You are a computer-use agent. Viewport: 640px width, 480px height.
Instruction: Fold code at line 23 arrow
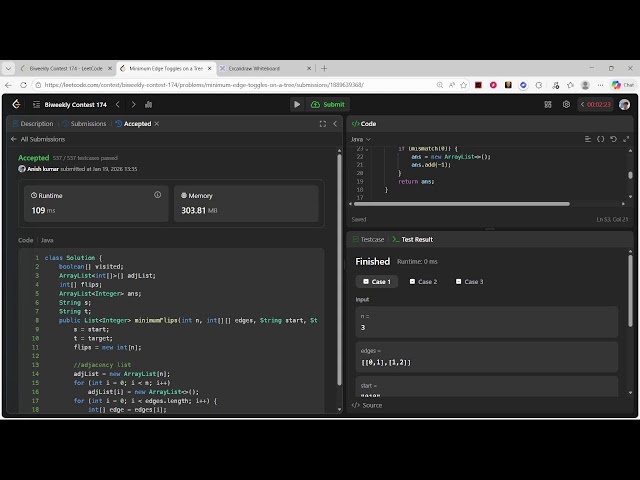click(x=367, y=149)
